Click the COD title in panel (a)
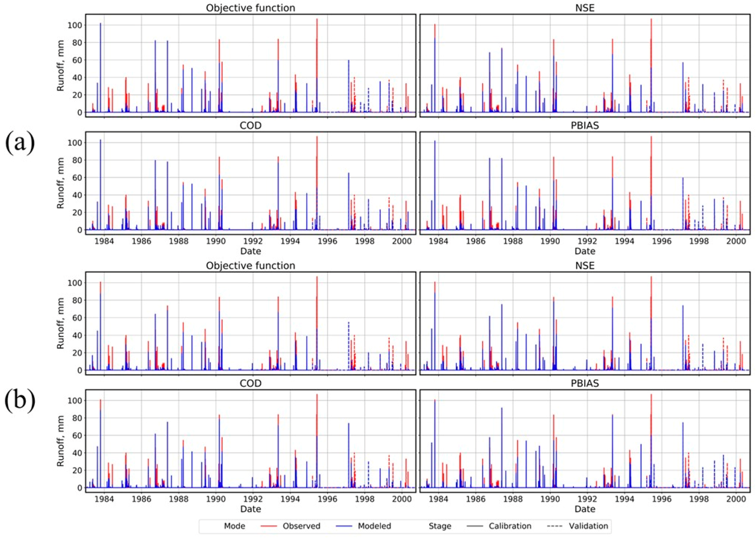Screen dimensions: 756x539 pyautogui.click(x=251, y=125)
